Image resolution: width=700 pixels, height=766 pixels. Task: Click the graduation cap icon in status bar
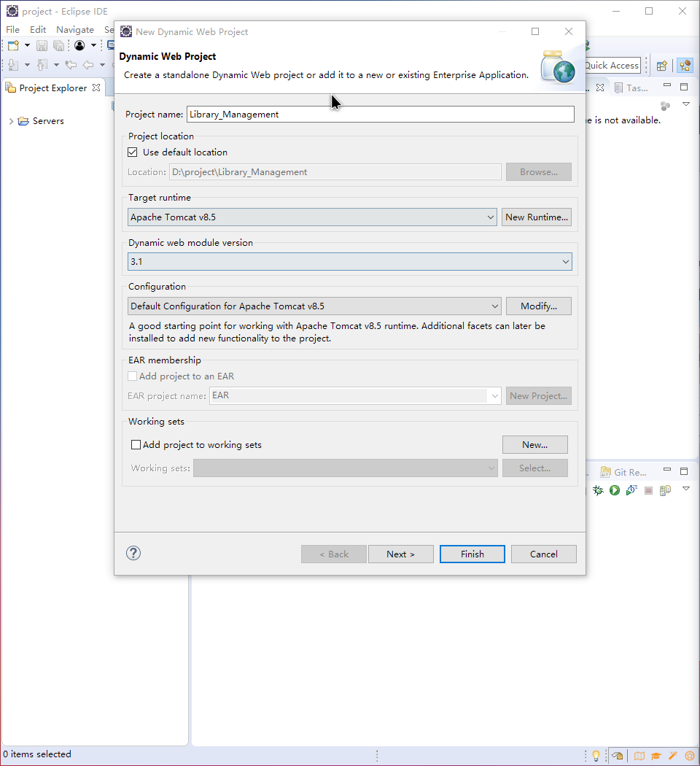656,756
